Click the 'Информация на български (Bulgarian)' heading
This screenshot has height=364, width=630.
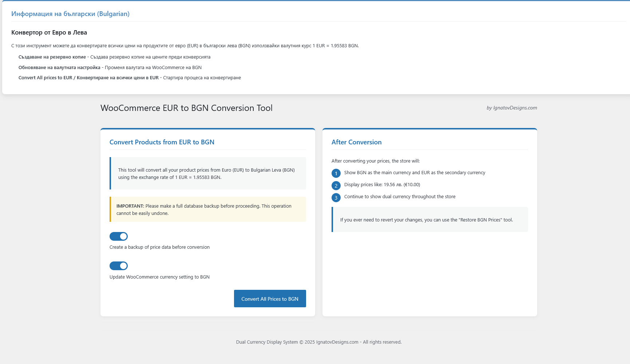(x=70, y=14)
